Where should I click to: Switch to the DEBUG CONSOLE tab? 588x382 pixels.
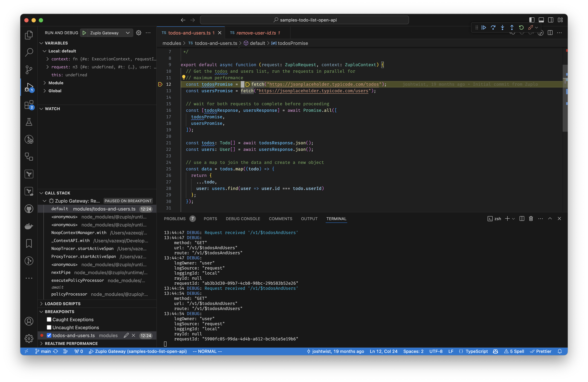coord(243,218)
